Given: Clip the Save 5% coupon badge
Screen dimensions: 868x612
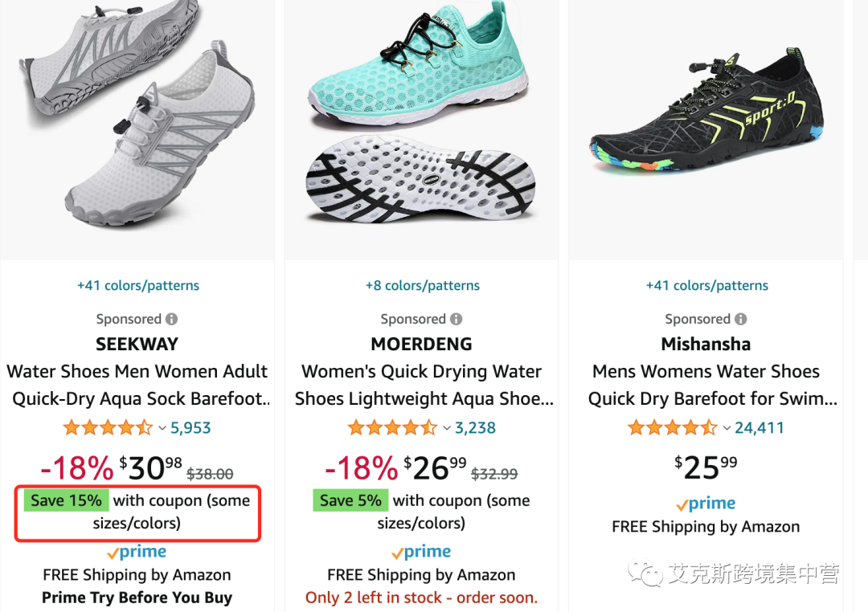Looking at the screenshot, I should (350, 500).
